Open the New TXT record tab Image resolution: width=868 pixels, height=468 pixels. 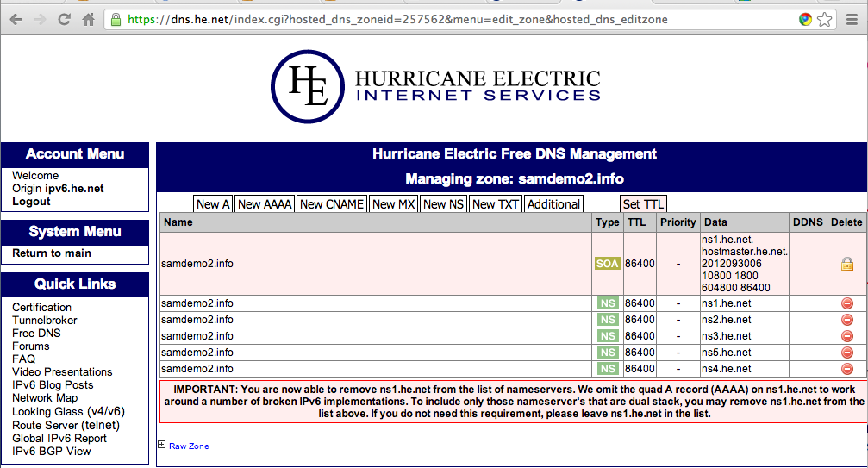(x=496, y=204)
